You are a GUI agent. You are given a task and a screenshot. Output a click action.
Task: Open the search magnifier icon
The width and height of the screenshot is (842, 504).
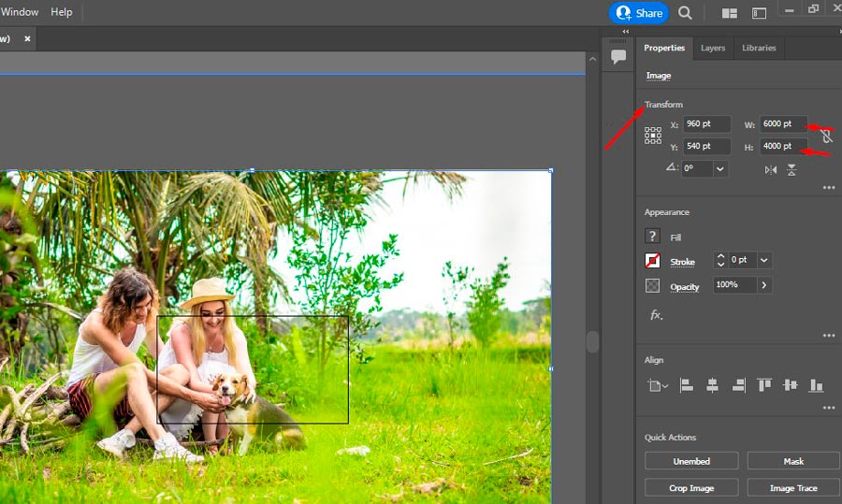[x=685, y=13]
